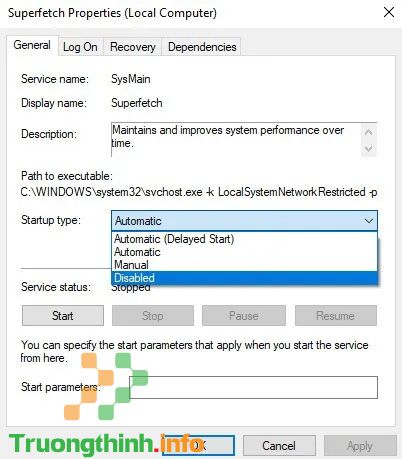Click the Apply button
Screen dimensions: 402x459
pos(360,445)
